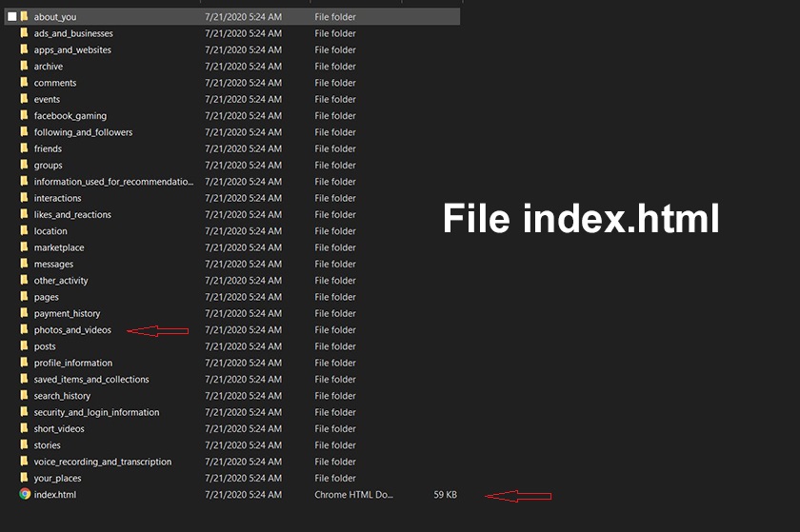Select the your_places folder icon
The height and width of the screenshot is (532, 800).
[x=25, y=478]
